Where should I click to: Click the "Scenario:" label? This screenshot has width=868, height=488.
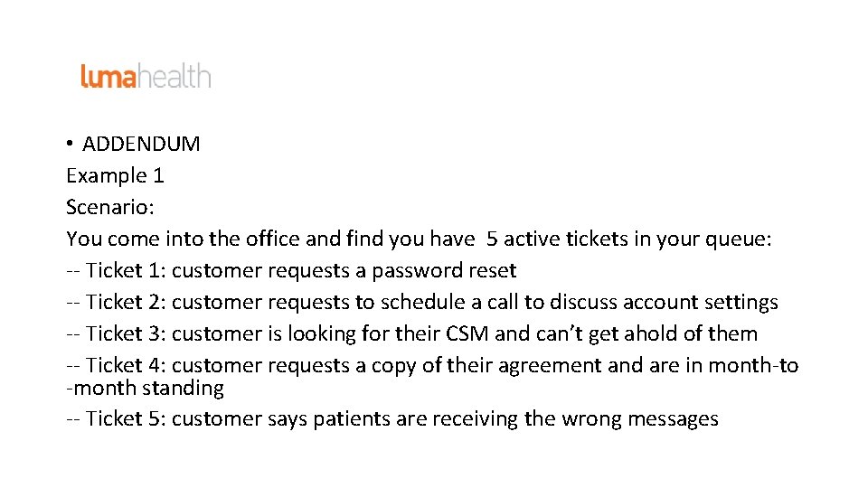(110, 207)
